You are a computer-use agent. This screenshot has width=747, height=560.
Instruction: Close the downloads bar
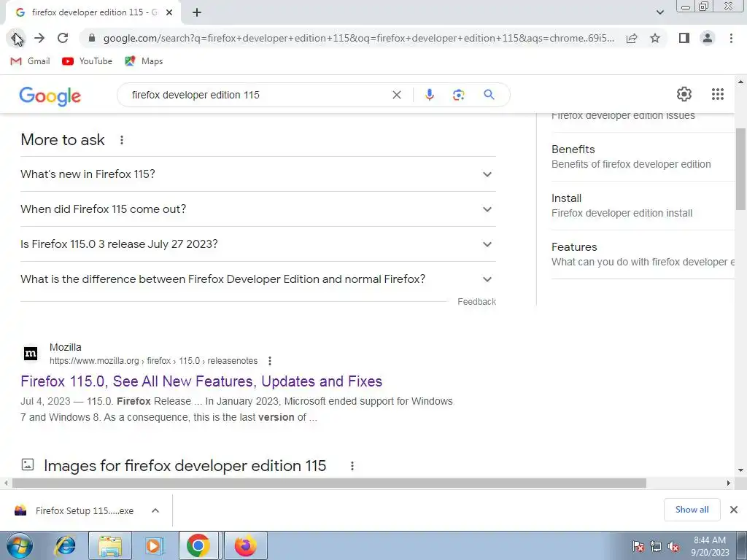click(734, 510)
